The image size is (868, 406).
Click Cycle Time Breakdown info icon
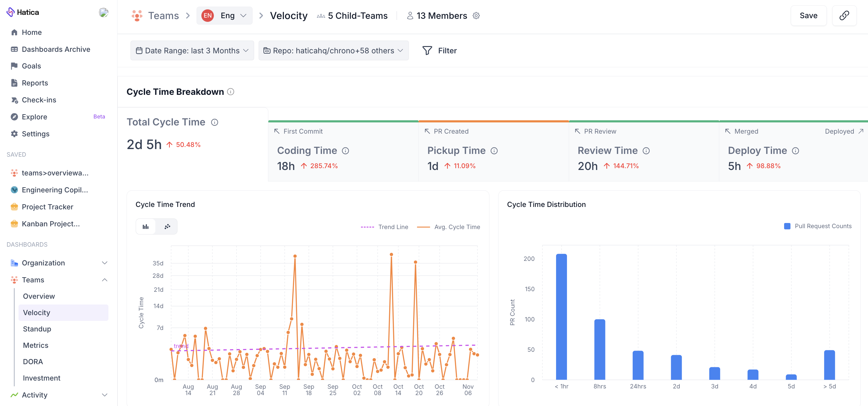pyautogui.click(x=230, y=92)
